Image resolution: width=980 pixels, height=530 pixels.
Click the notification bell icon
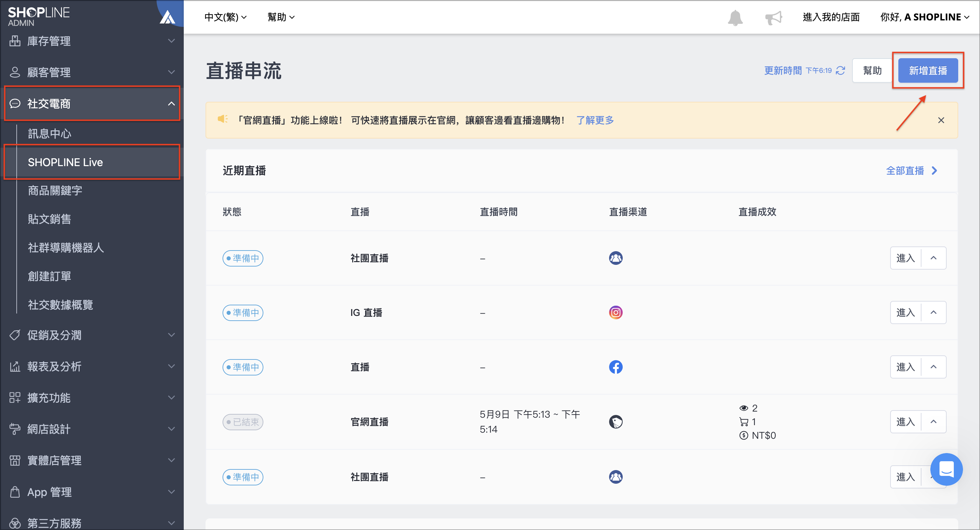pos(735,17)
